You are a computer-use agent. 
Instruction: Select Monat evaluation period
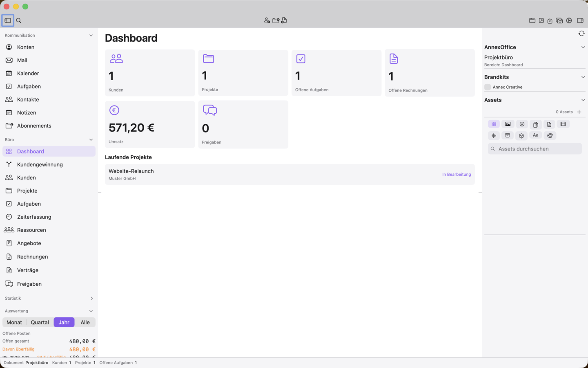[14, 322]
